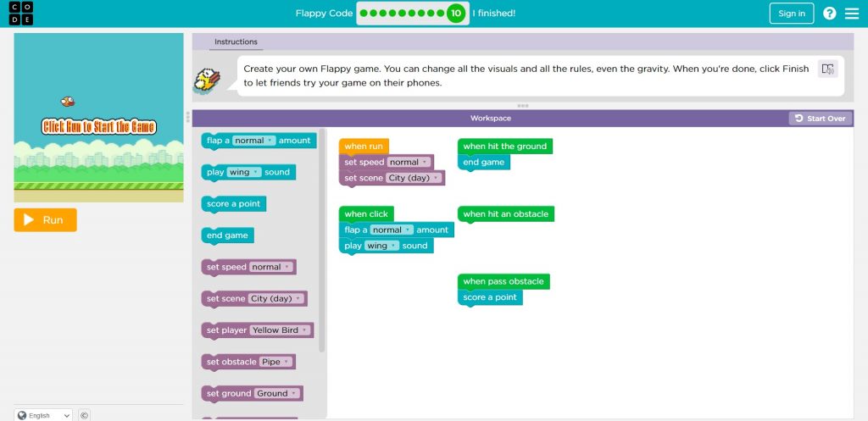Click the copyright icon
The image size is (868, 421).
tap(84, 415)
